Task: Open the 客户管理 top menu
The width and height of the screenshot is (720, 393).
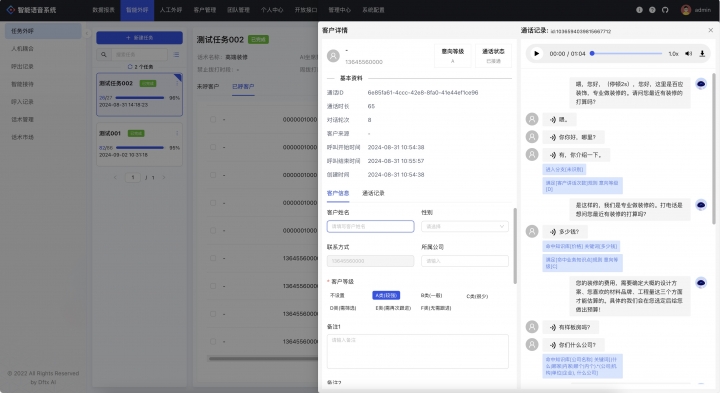Action: [x=205, y=10]
